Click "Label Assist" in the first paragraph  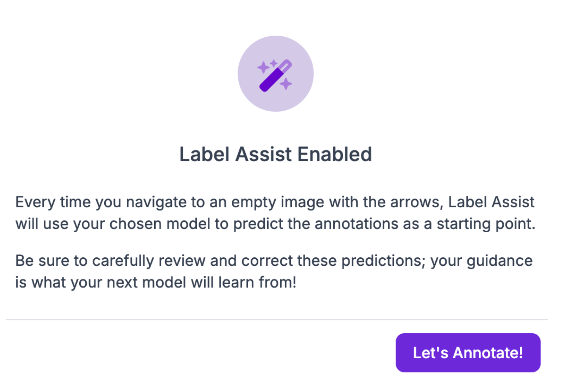[x=491, y=202]
